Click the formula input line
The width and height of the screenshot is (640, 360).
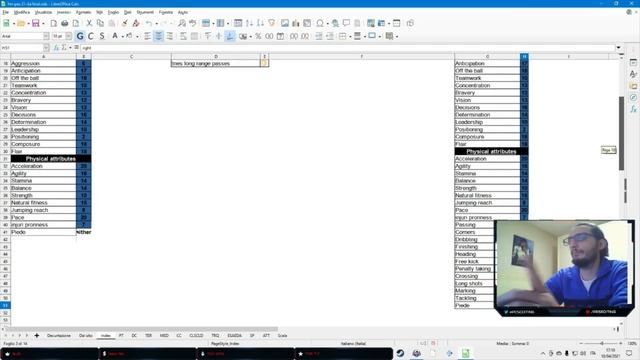347,48
